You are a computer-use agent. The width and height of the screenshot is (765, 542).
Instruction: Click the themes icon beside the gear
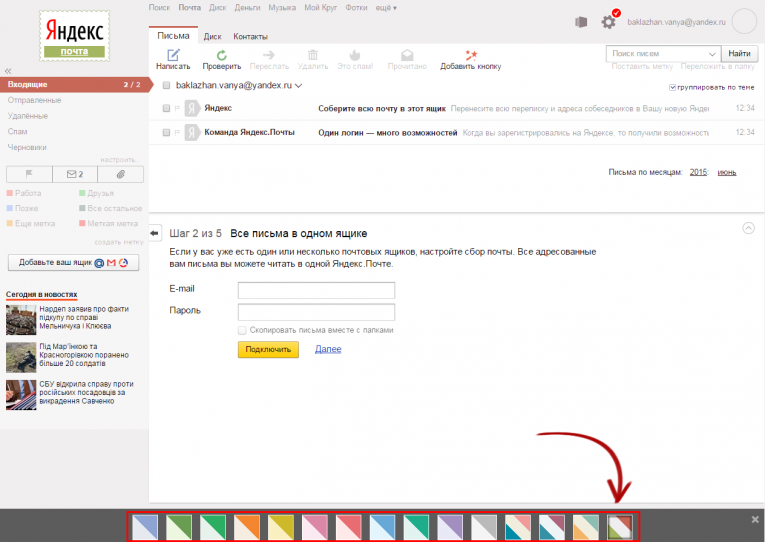pos(581,22)
